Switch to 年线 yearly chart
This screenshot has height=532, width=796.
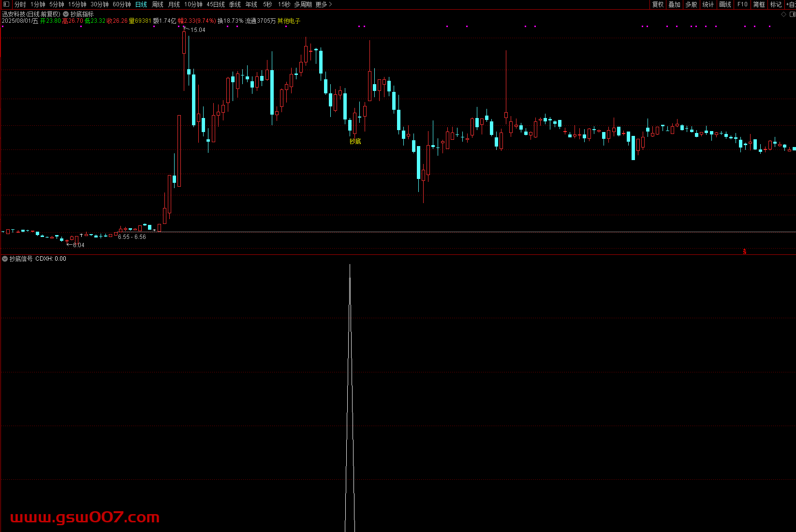pos(251,4)
